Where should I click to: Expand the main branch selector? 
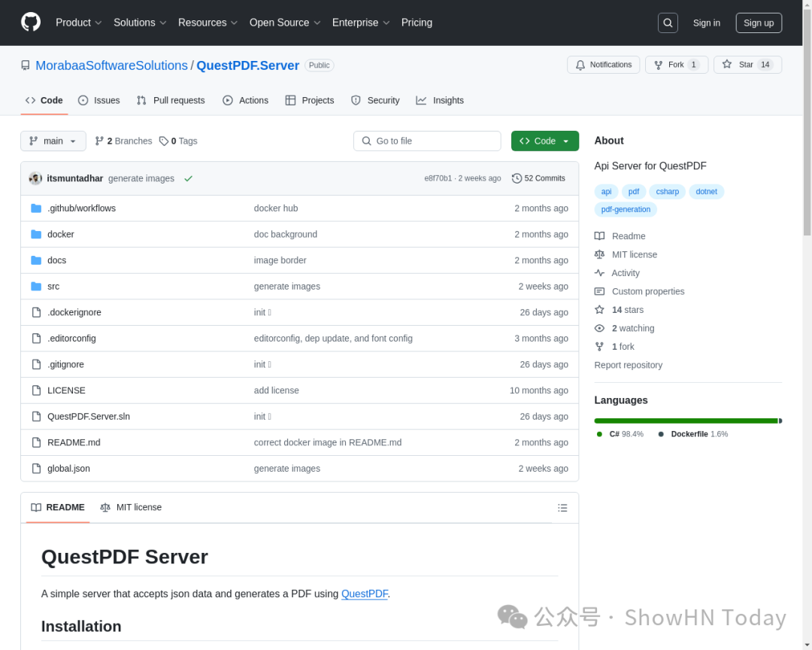tap(53, 141)
